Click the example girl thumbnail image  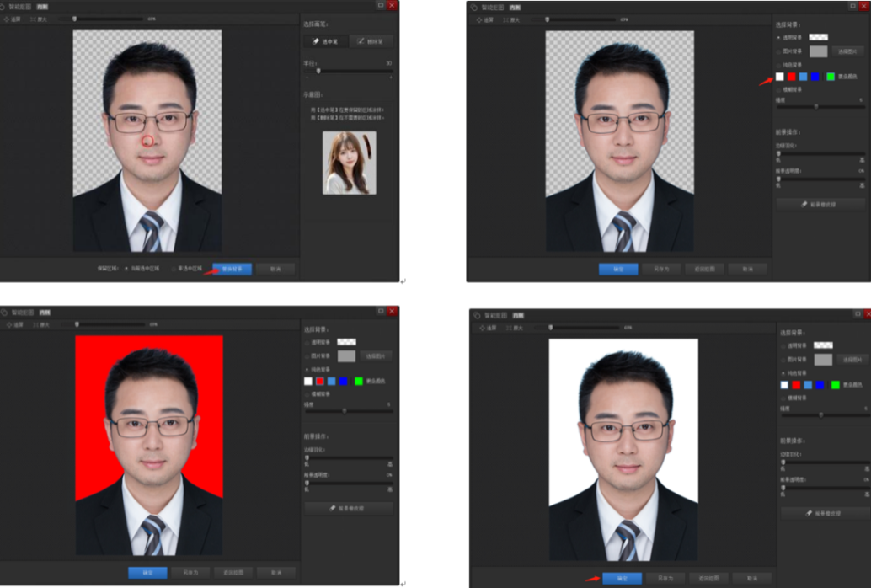pyautogui.click(x=349, y=162)
